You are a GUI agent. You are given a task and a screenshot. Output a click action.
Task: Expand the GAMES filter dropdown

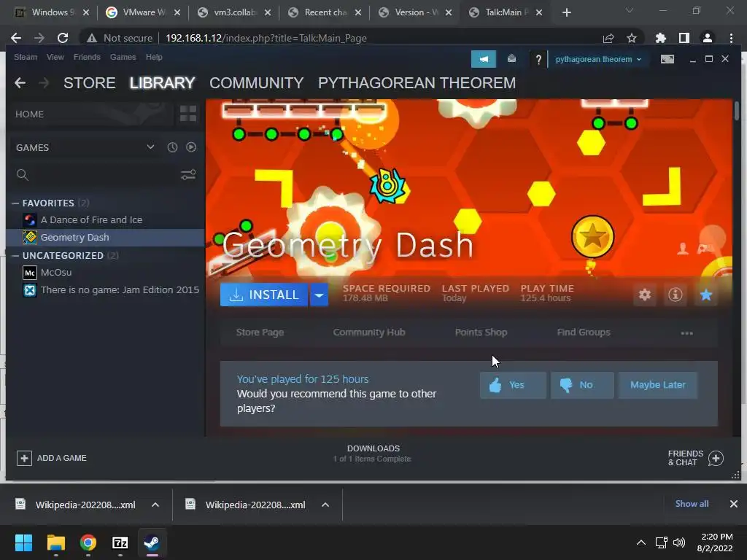click(x=150, y=147)
